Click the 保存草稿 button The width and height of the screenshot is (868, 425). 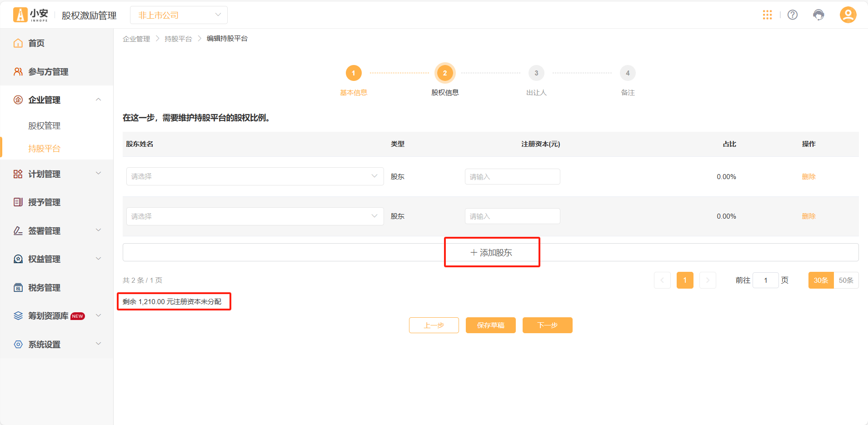pos(491,325)
